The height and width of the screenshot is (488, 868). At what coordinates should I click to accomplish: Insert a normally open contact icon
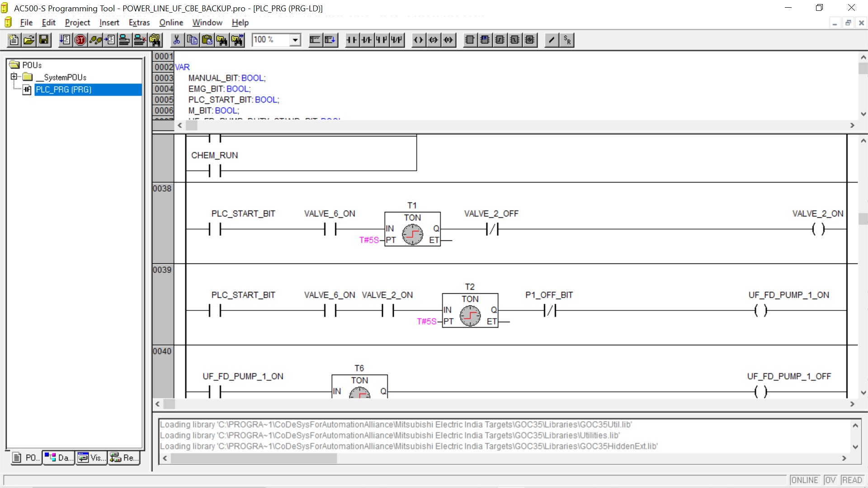pos(351,40)
